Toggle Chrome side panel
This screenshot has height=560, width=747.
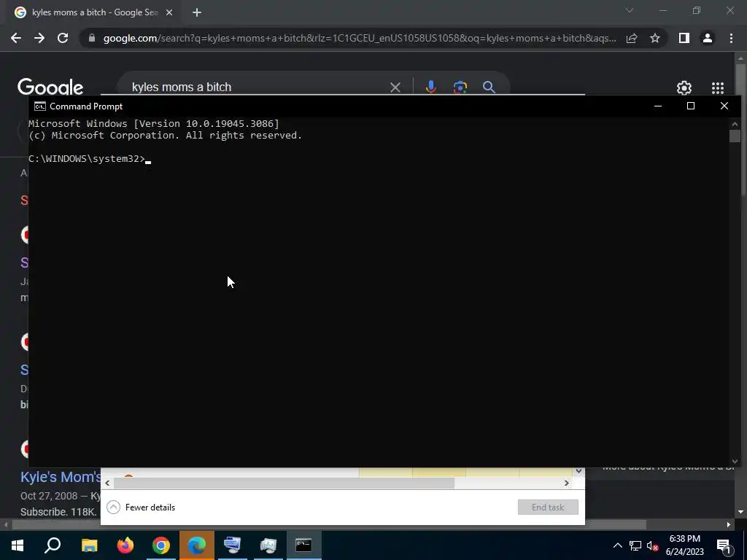pos(684,38)
